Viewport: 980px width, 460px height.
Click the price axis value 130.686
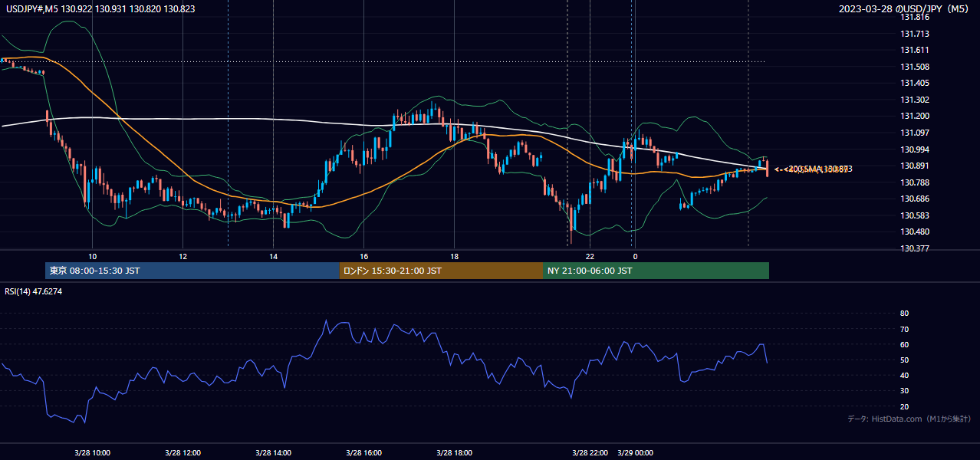(915, 199)
